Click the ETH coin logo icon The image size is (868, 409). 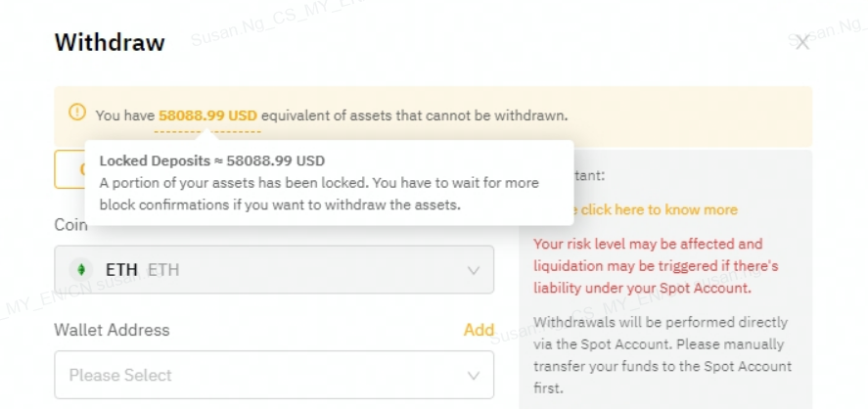[82, 269]
